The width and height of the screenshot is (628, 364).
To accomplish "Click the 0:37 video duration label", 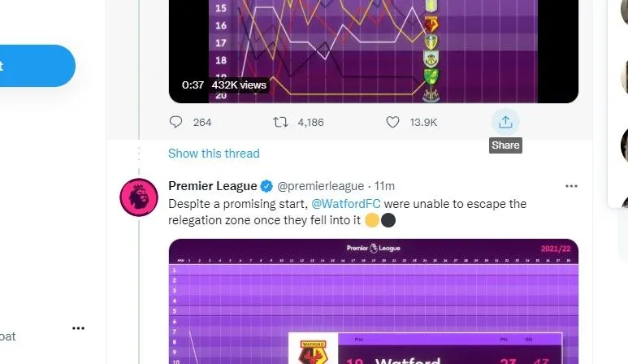I will point(193,84).
